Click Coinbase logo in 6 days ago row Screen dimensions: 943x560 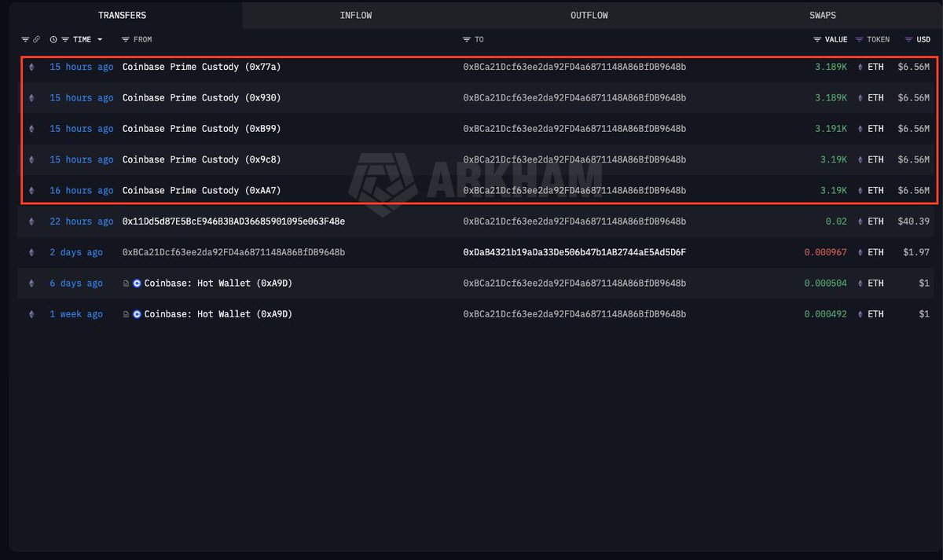(x=138, y=284)
